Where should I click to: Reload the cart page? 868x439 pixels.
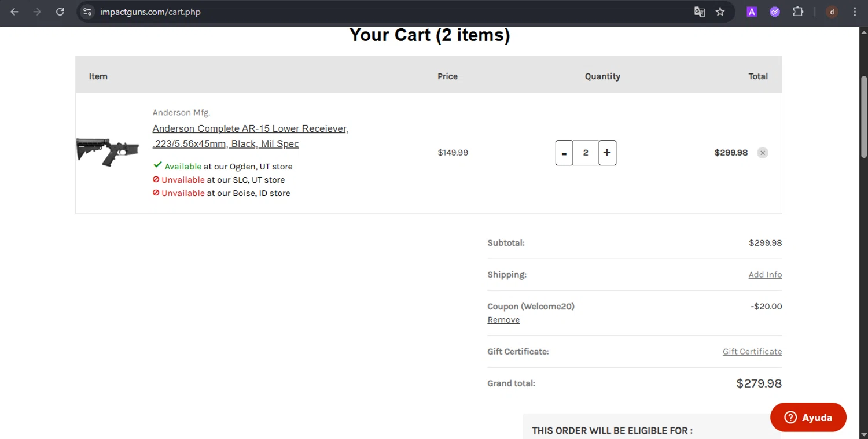click(60, 12)
